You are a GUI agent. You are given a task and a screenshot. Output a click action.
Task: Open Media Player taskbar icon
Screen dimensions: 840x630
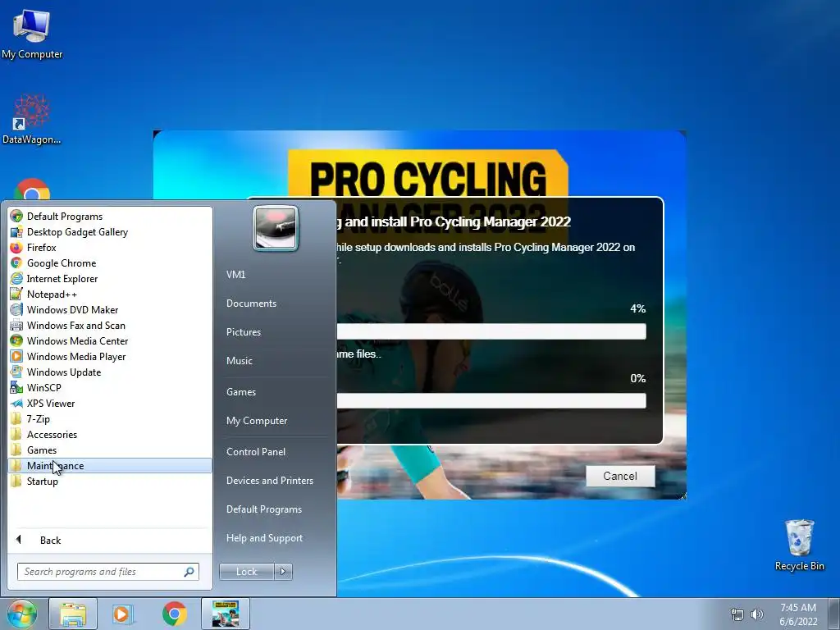point(122,614)
